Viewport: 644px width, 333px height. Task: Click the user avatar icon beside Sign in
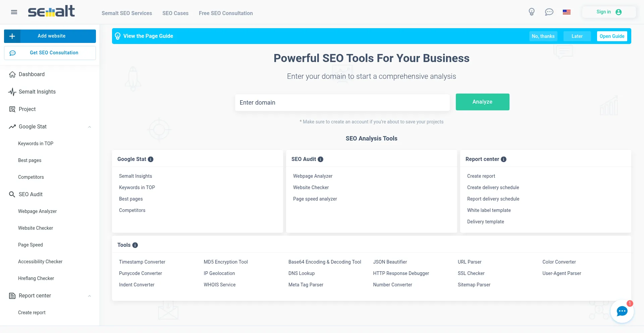pos(619,12)
